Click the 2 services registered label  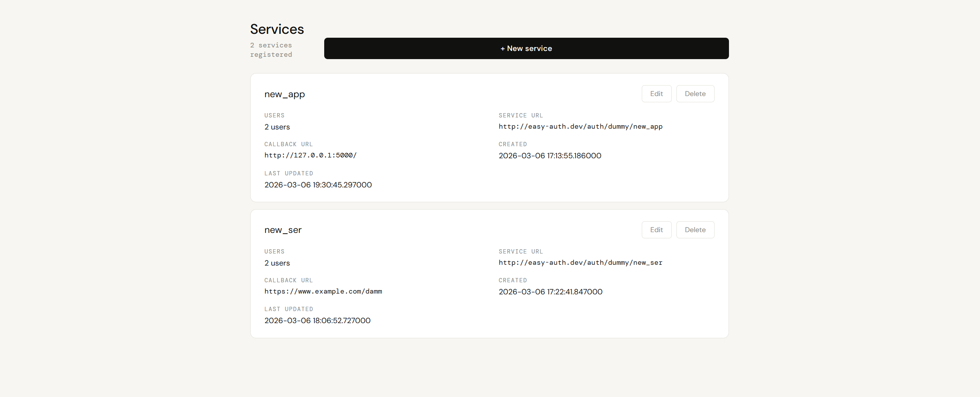click(x=271, y=49)
